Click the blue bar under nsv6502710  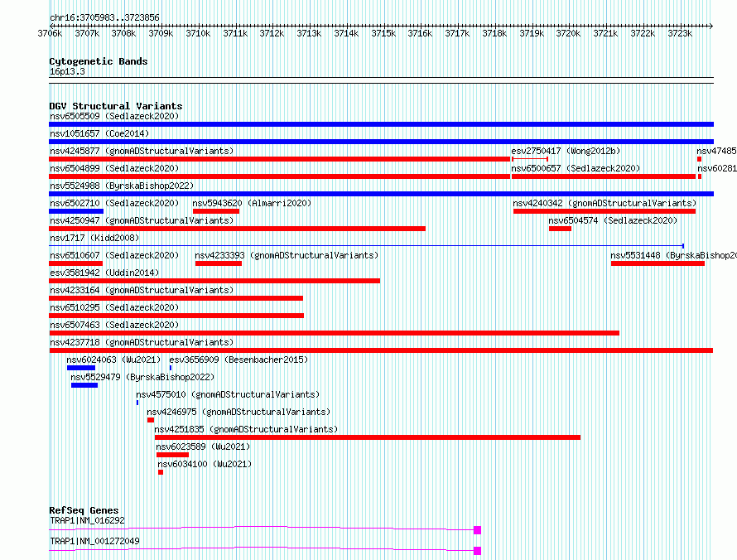(x=76, y=211)
